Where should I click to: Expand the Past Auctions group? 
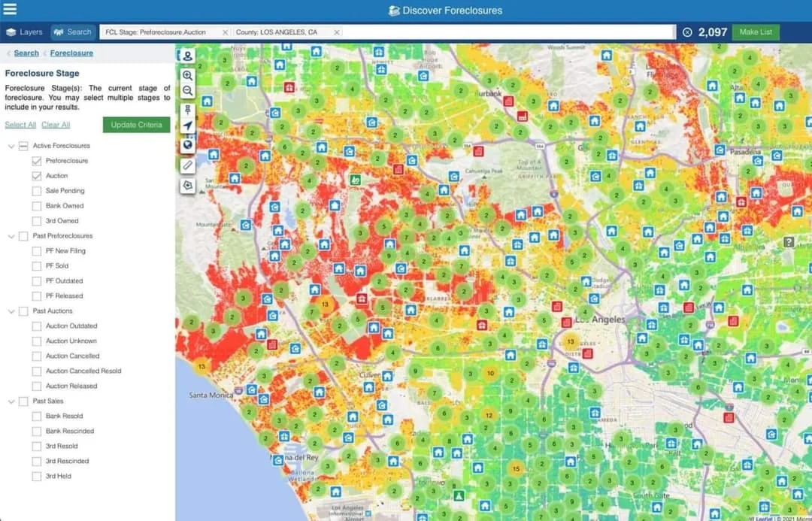[11, 310]
